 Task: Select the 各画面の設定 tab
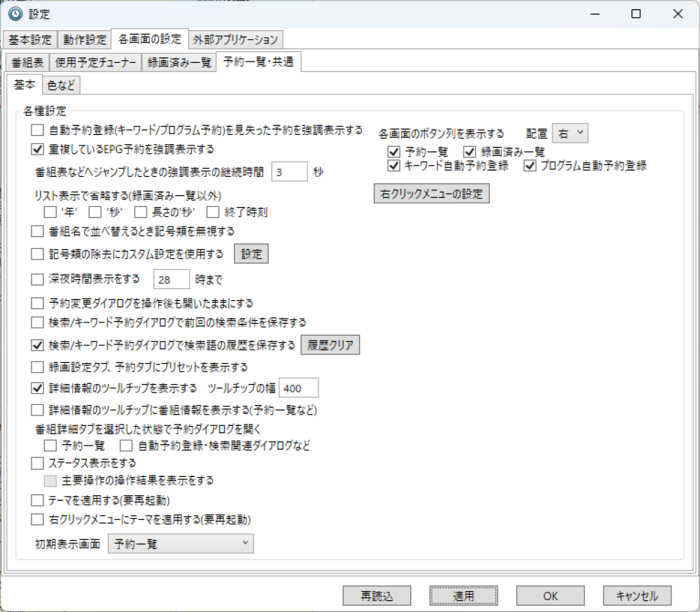point(150,39)
